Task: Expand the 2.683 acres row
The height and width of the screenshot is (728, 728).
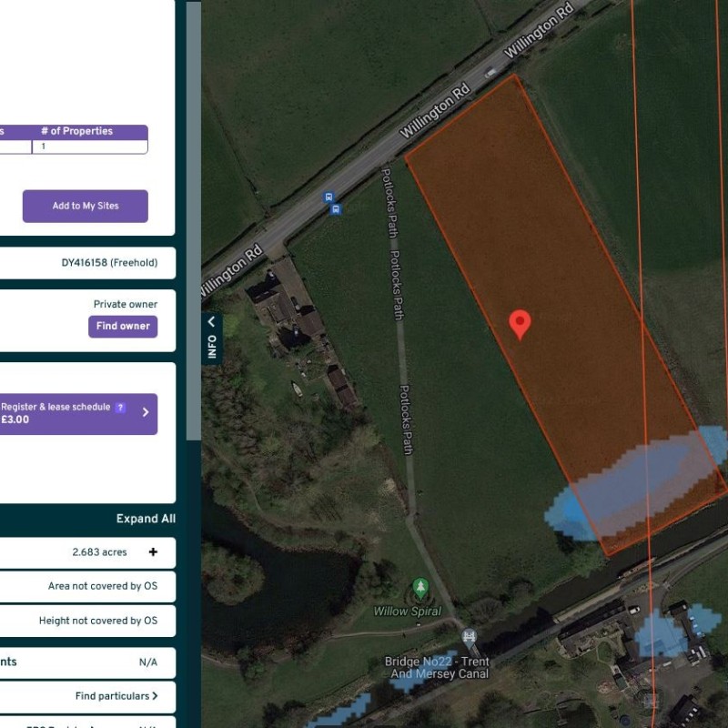Action: (x=153, y=552)
